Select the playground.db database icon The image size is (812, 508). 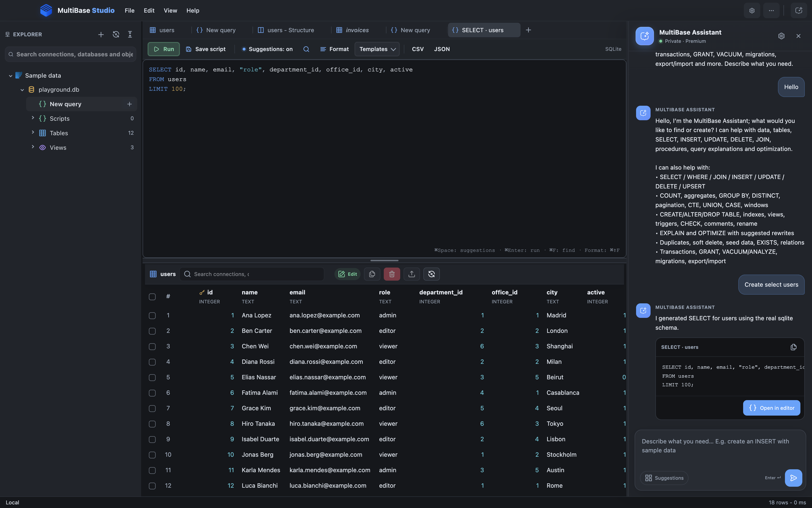click(x=32, y=90)
